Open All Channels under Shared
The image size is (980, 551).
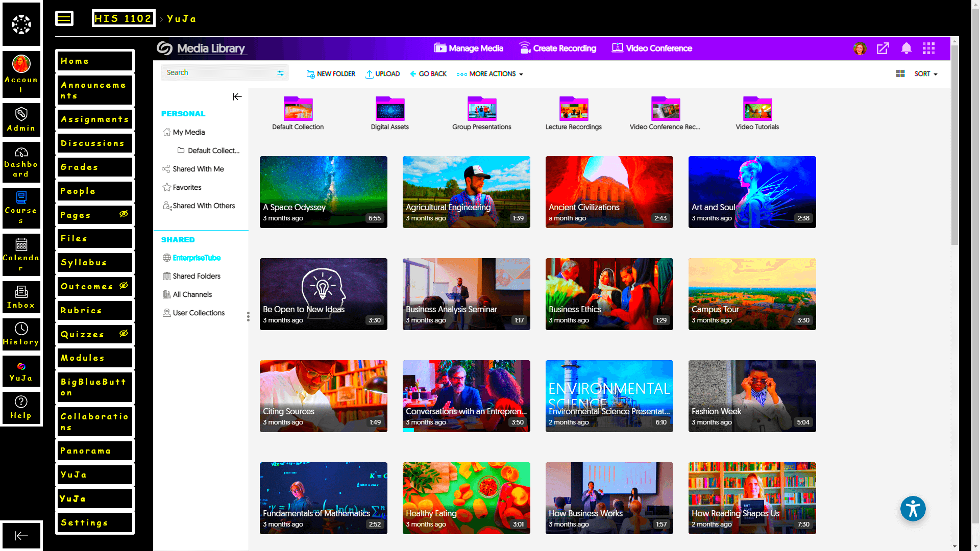point(187,294)
